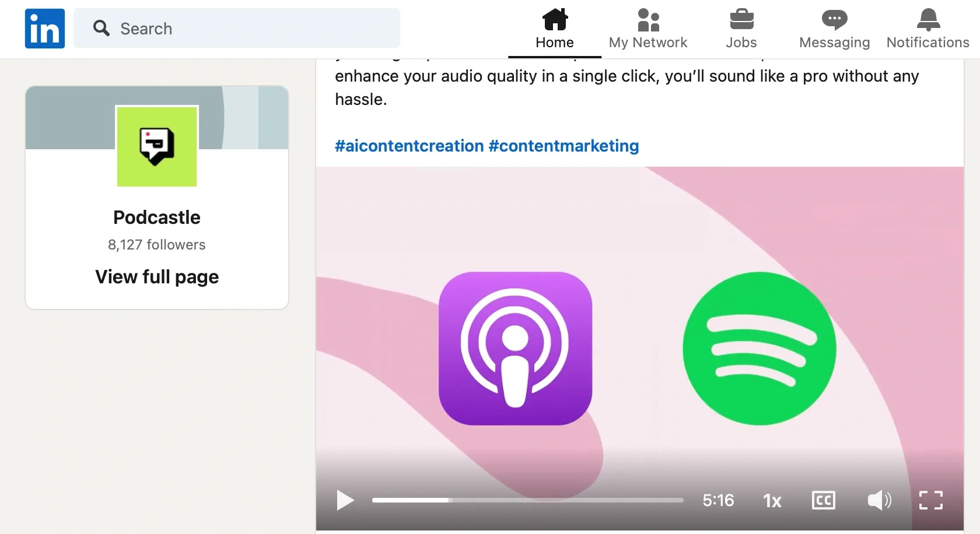980x534 pixels.
Task: Open Podcastle's full page
Action: 156,277
